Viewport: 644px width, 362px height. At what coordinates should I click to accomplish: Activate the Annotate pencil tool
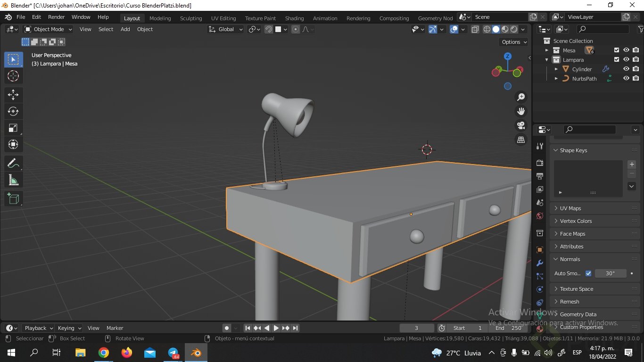(13, 164)
